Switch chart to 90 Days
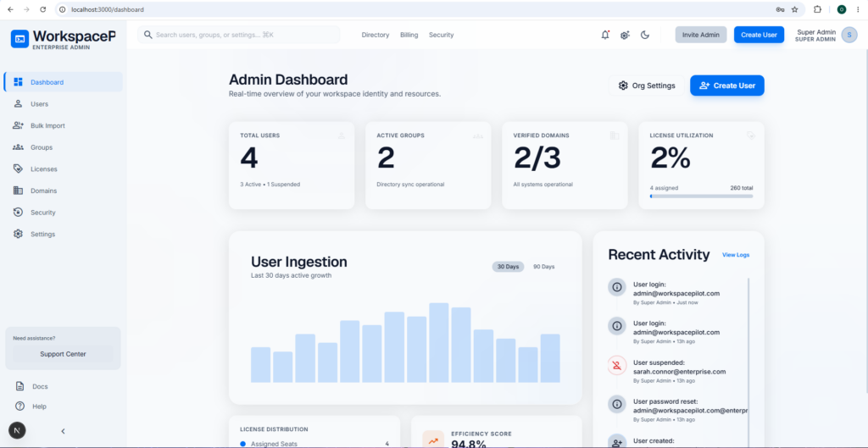This screenshot has height=448, width=868. tap(543, 267)
